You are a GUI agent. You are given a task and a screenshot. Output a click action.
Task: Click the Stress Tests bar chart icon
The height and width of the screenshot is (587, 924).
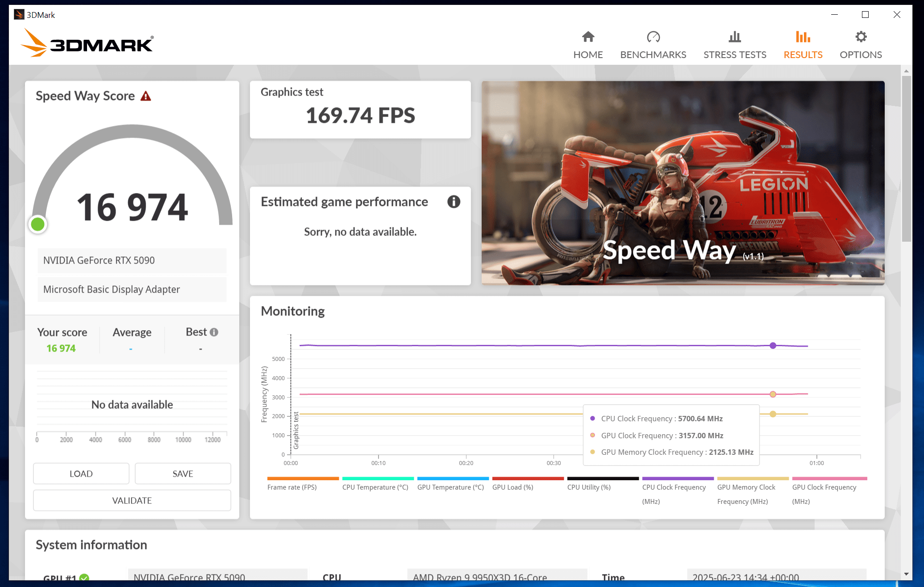click(x=735, y=37)
